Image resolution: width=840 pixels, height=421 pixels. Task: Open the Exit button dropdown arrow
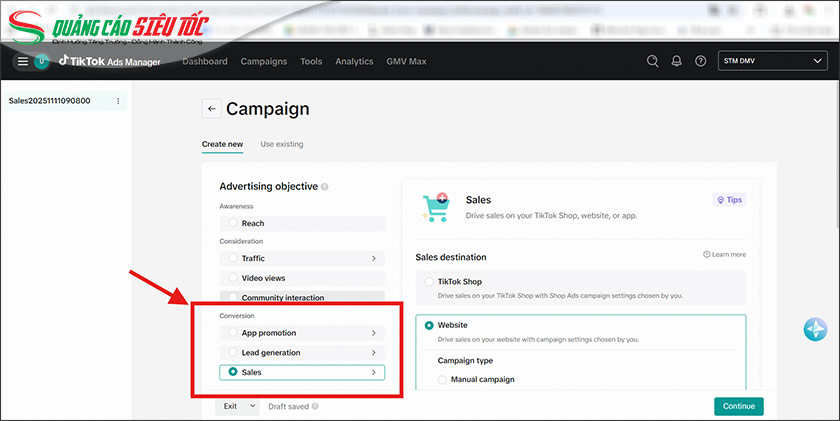tap(251, 406)
